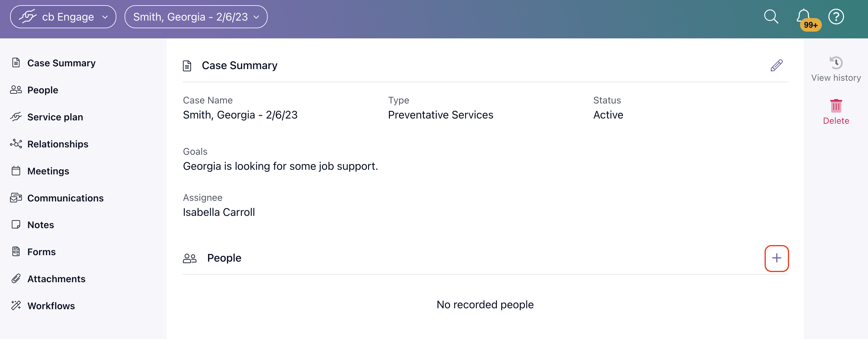868x339 pixels.
Task: Click the People panel heading text
Action: click(x=224, y=258)
